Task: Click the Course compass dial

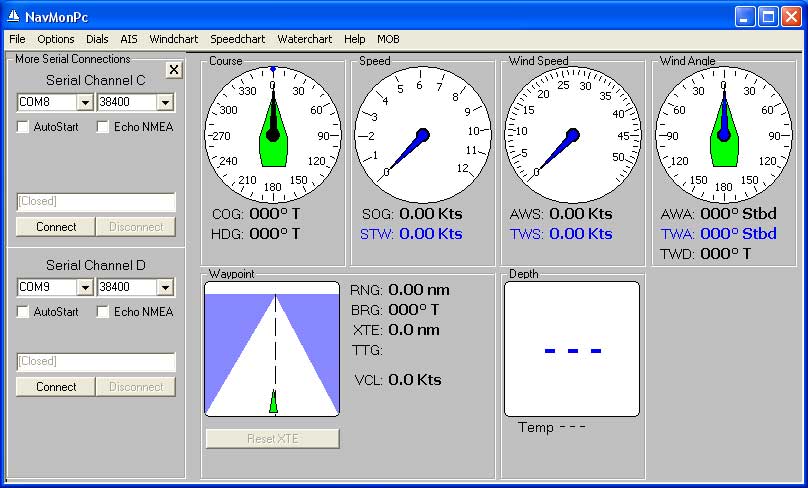Action: (273, 135)
